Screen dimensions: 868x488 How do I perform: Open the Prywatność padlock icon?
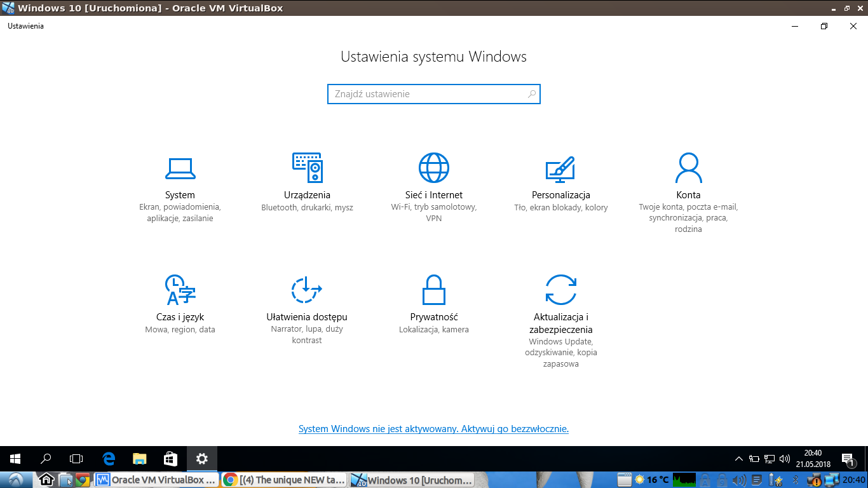point(434,290)
